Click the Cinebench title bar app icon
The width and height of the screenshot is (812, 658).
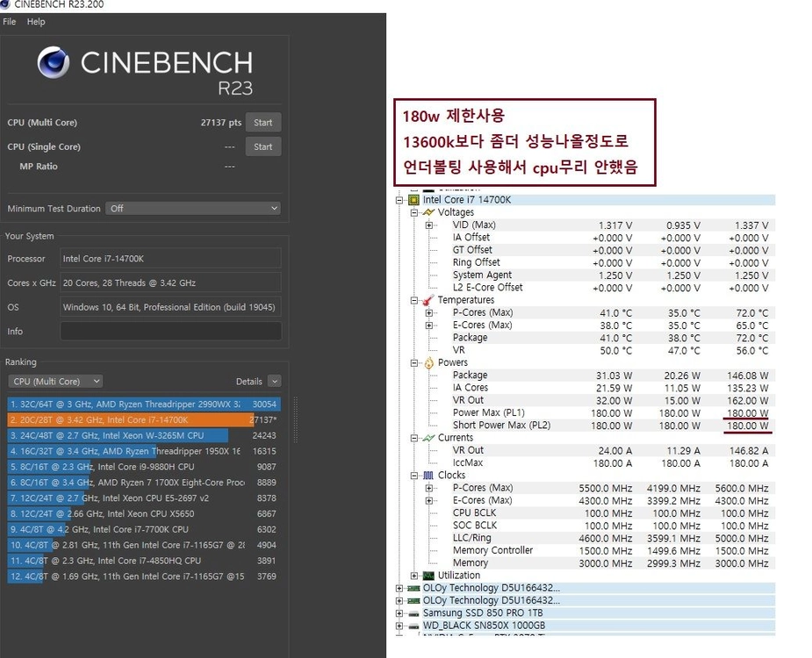tap(4, 4)
